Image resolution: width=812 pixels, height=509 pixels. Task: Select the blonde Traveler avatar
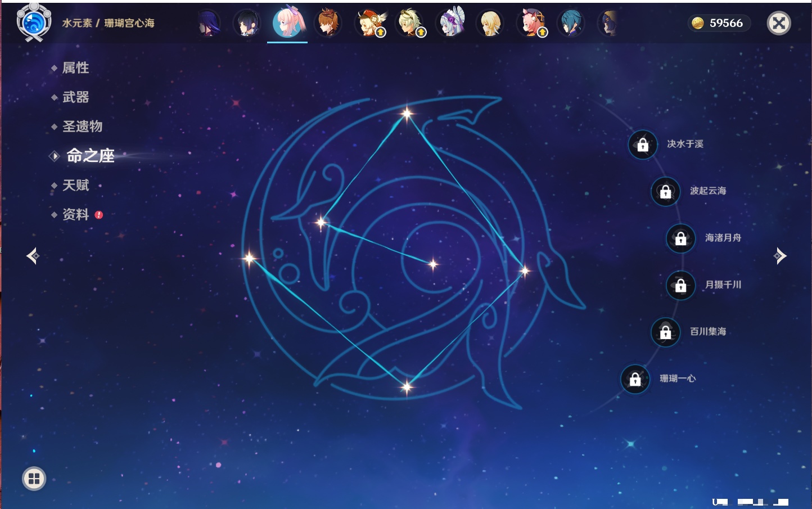[x=490, y=24]
